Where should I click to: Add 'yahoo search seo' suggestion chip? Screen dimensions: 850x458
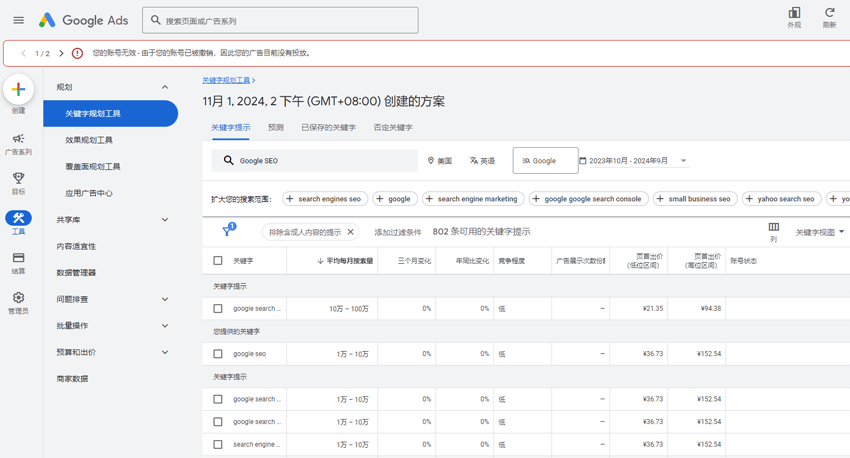782,199
